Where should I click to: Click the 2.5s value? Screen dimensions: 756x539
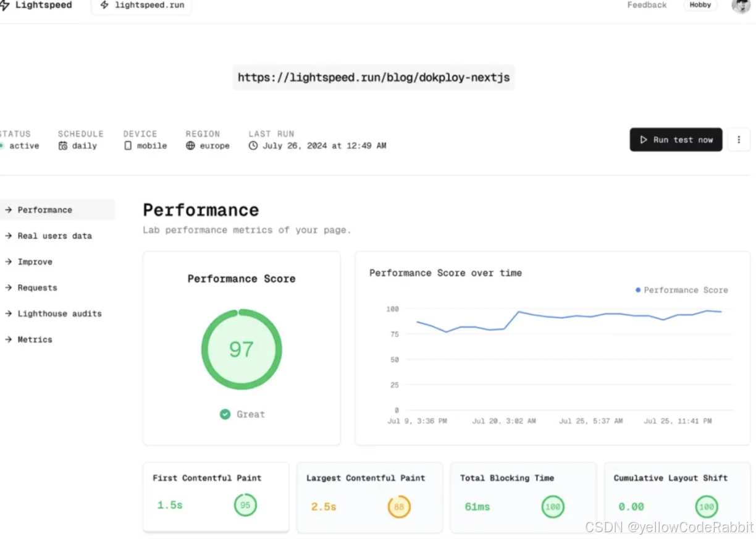click(324, 507)
